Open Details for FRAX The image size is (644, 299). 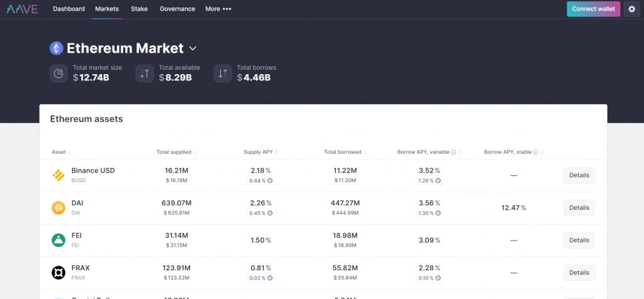click(579, 273)
